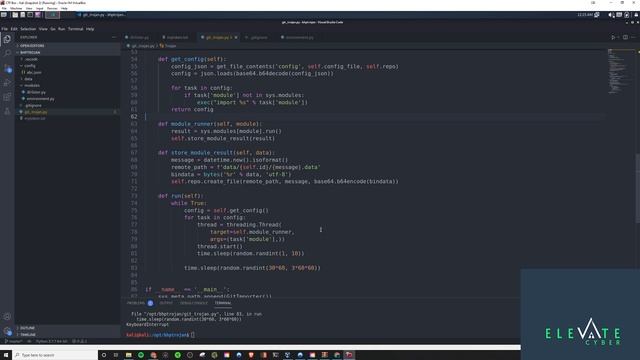Collapse the BHPTROJAN workspace folder section
640x360 pixels.
point(67,52)
